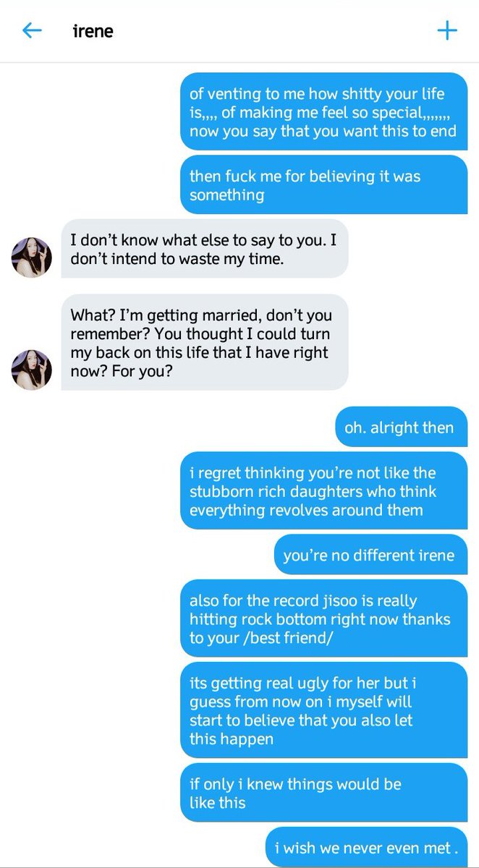Tap the "What? I'm getting married" message
479x868 pixels.
205,342
